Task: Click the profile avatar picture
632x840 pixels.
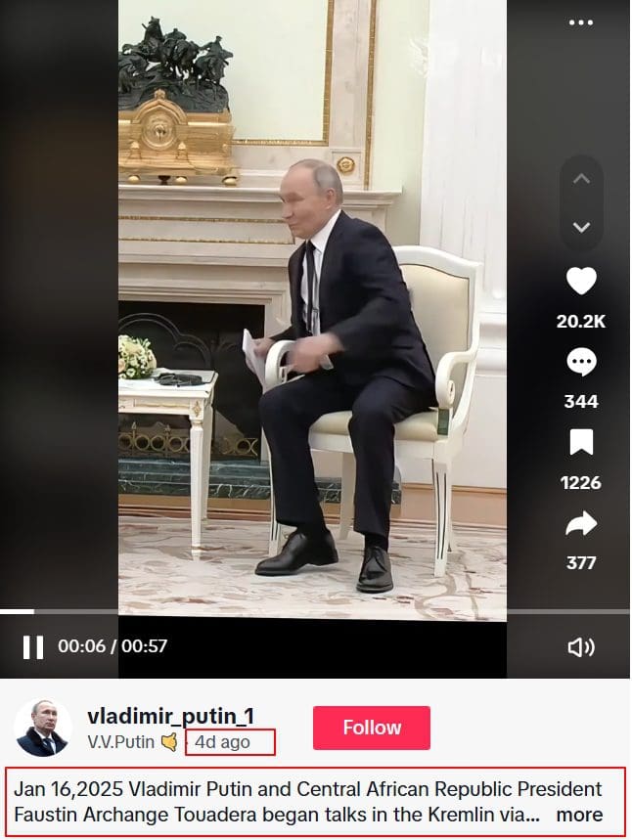Action: (42, 728)
